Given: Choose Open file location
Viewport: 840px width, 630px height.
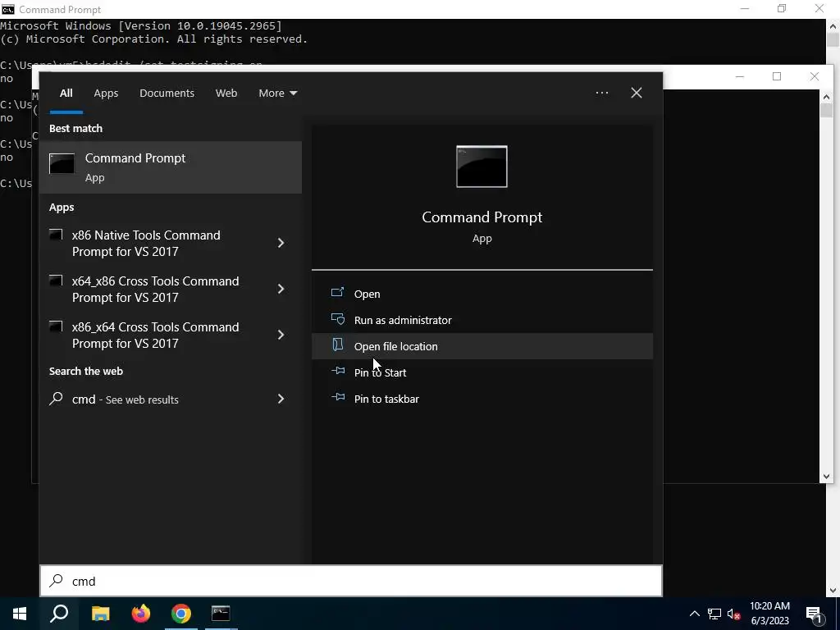Looking at the screenshot, I should point(482,347).
